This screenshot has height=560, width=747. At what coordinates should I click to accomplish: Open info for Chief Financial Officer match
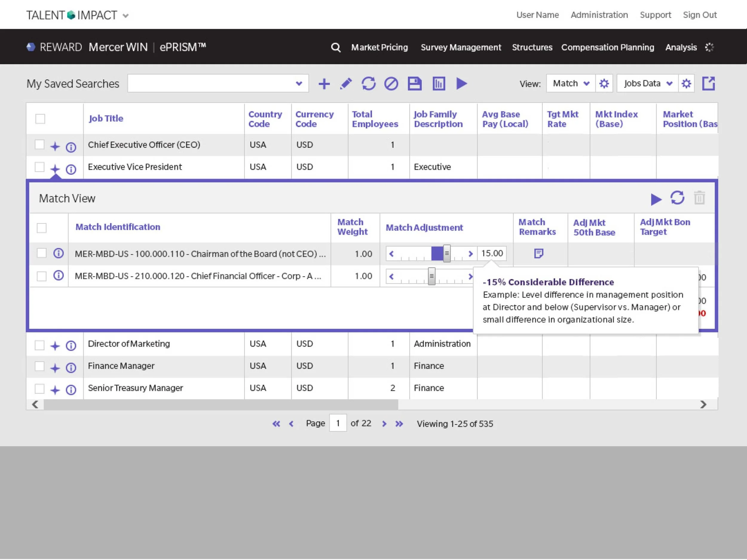click(59, 275)
